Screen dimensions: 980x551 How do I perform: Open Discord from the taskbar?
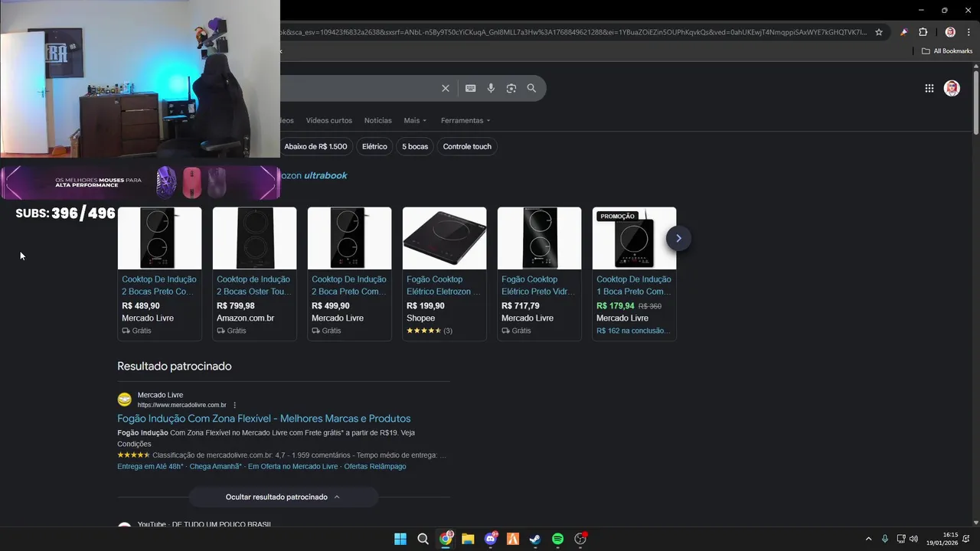(x=491, y=539)
